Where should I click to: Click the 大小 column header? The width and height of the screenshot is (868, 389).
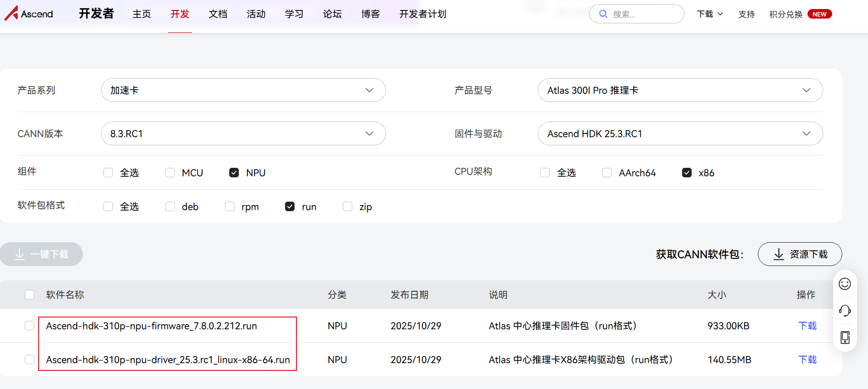coord(717,295)
